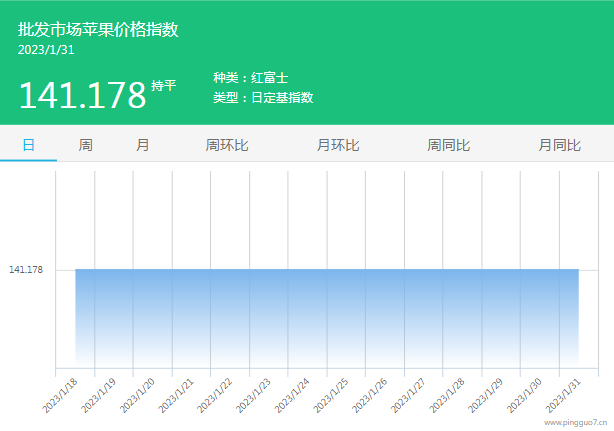This screenshot has height=431, width=614.
Task: Click the 持平 status label
Action: tap(164, 85)
